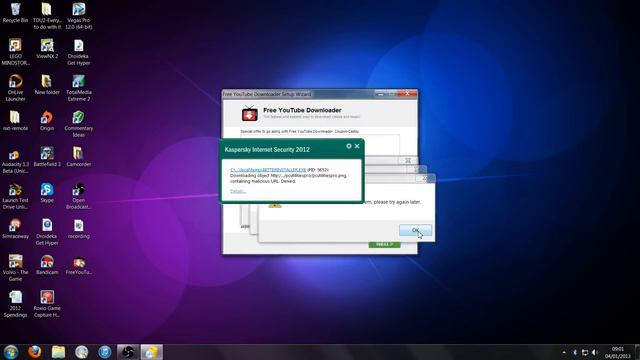
Task: Show hidden system tray icons arrow
Action: tap(564, 352)
